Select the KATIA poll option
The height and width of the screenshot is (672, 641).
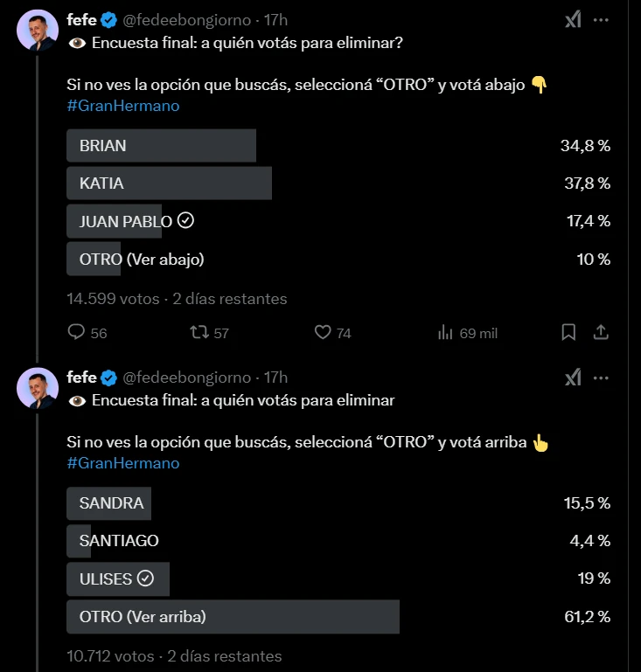170,184
